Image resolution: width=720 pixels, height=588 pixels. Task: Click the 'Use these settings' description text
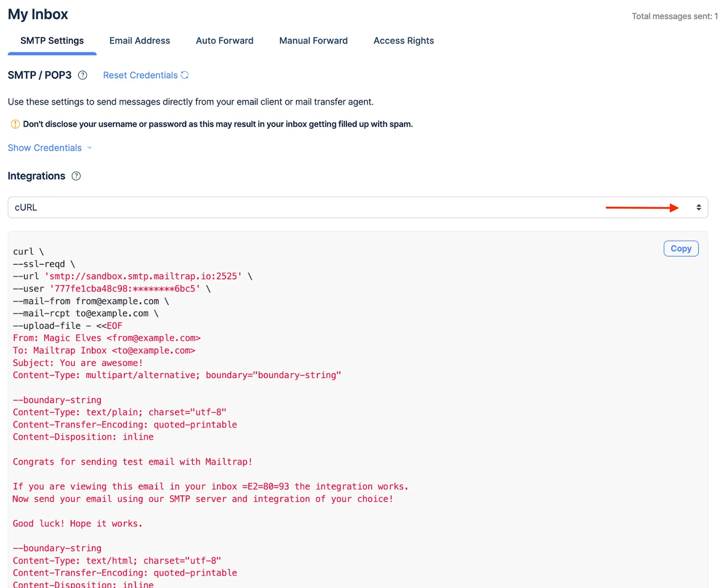pos(191,102)
